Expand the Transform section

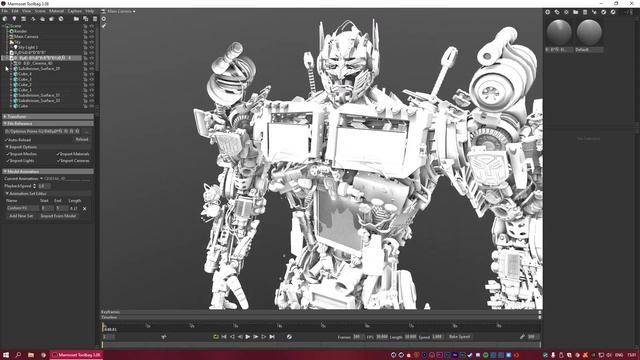click(x=48, y=116)
